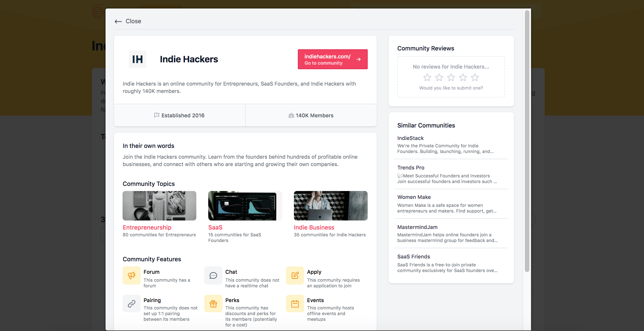Rate with the first review star

427,77
